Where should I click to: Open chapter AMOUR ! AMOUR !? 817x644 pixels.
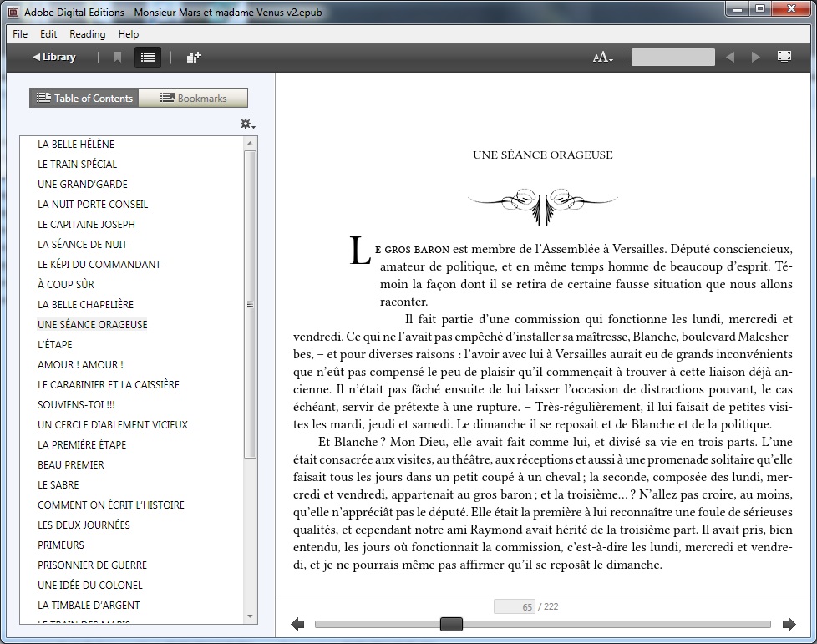[x=80, y=365]
